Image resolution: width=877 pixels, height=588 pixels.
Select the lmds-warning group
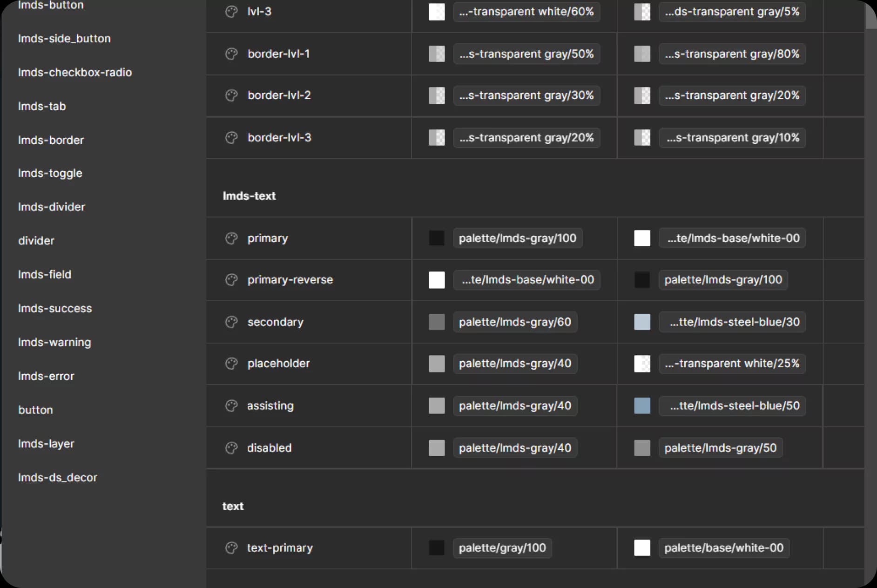pyautogui.click(x=54, y=342)
